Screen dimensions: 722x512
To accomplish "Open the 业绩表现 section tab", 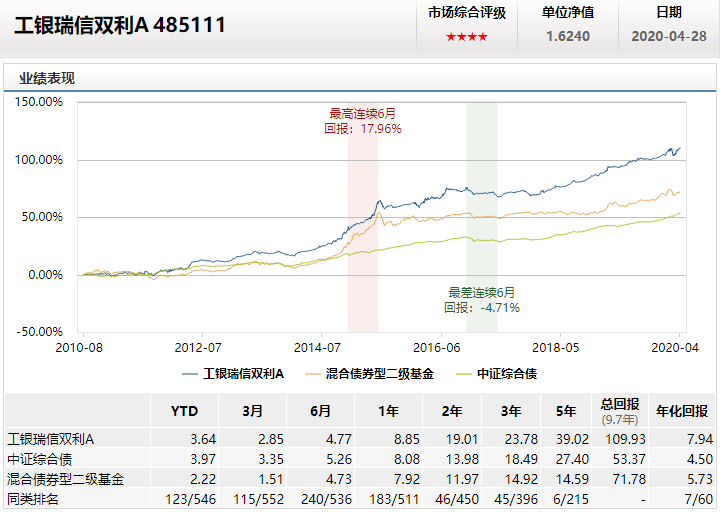I will point(47,78).
